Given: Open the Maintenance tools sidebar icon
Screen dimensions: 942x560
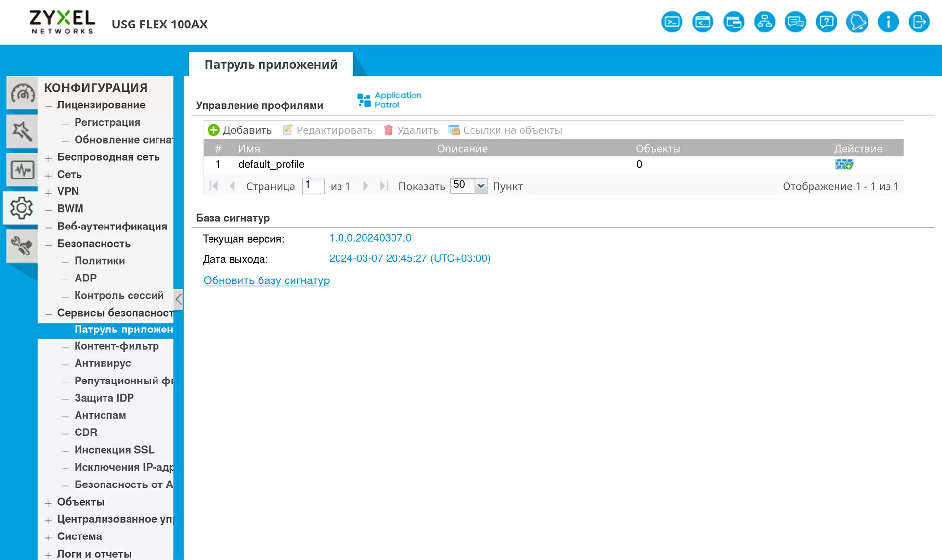Looking at the screenshot, I should [x=22, y=246].
